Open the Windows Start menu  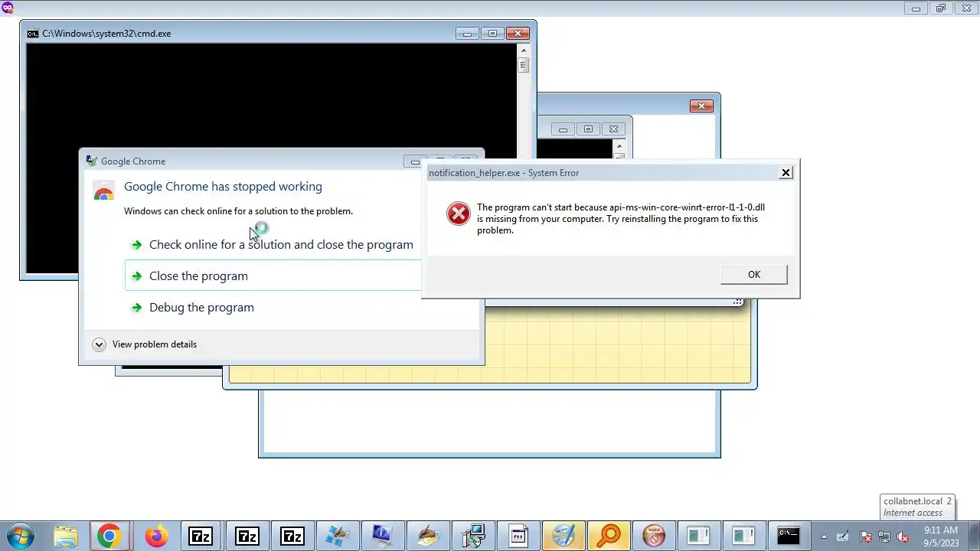21,536
